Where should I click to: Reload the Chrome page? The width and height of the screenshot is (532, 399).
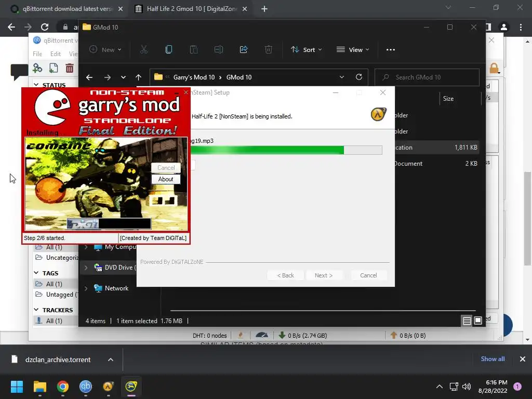(x=45, y=27)
